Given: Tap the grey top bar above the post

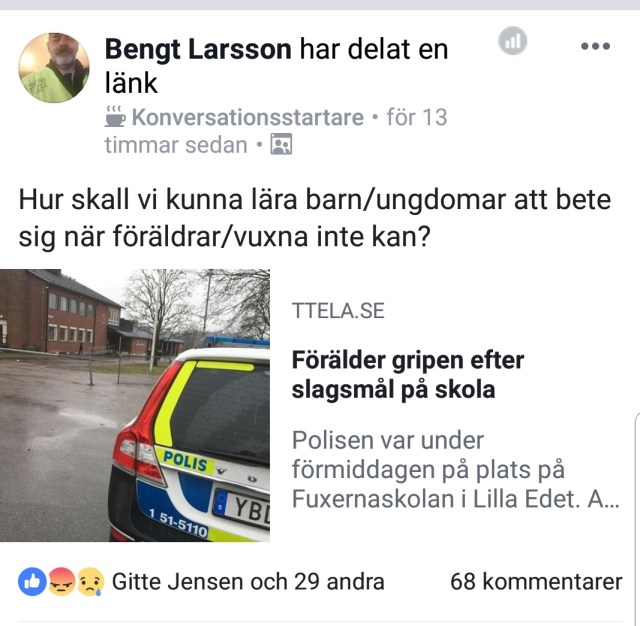Looking at the screenshot, I should point(320,5).
